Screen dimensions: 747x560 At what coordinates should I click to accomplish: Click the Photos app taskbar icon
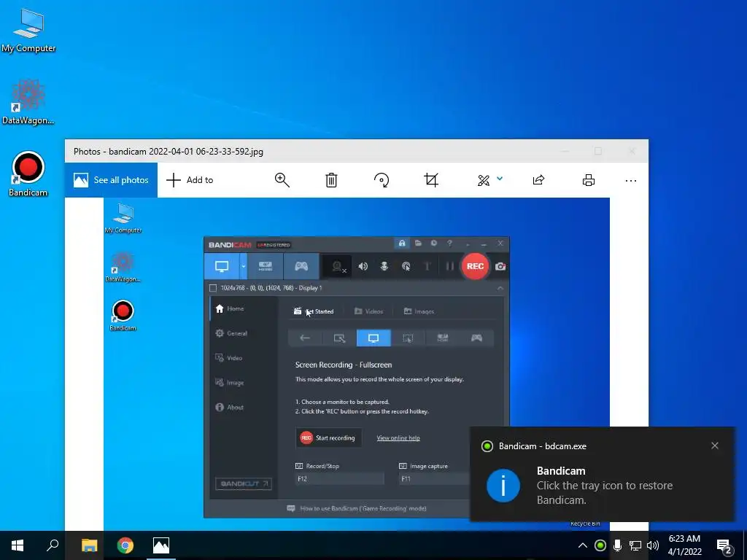(161, 545)
